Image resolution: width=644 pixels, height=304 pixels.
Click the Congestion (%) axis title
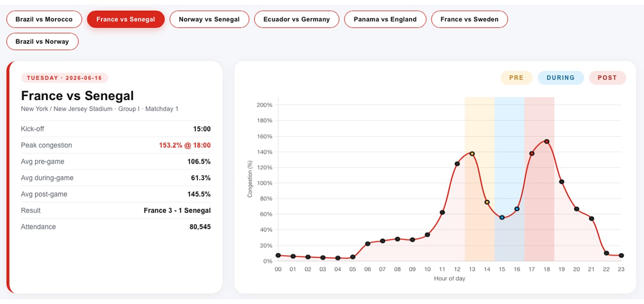click(250, 179)
